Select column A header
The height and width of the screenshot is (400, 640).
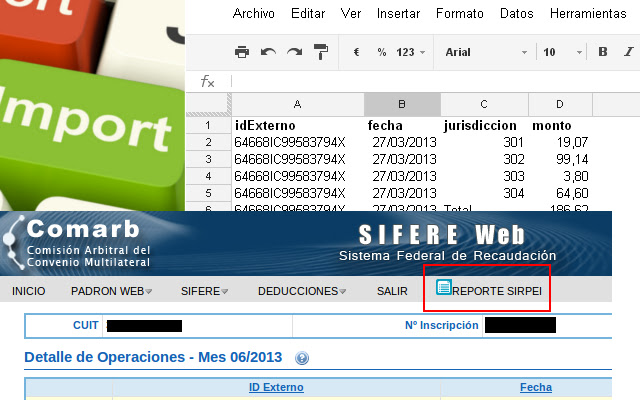pyautogui.click(x=298, y=104)
